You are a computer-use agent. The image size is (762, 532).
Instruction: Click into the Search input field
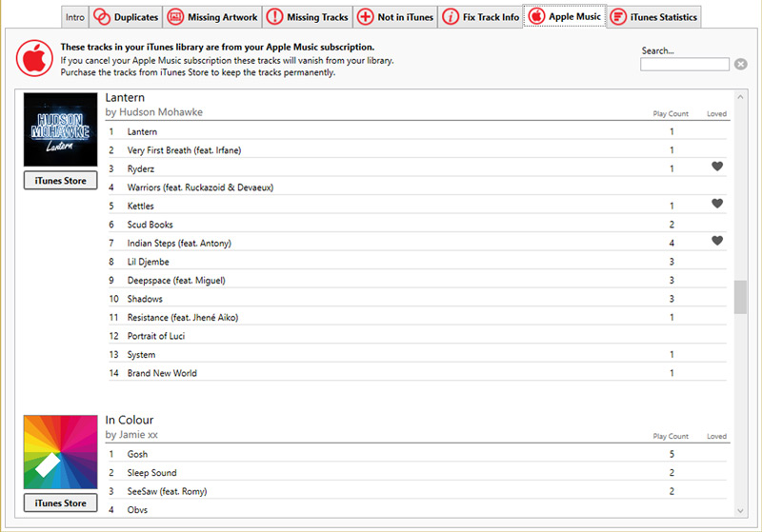(x=684, y=64)
